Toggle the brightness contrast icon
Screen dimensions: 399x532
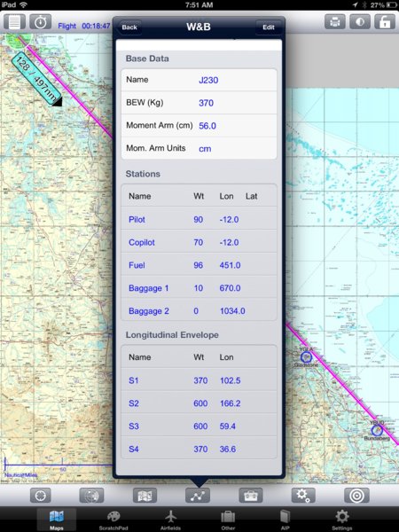360,22
